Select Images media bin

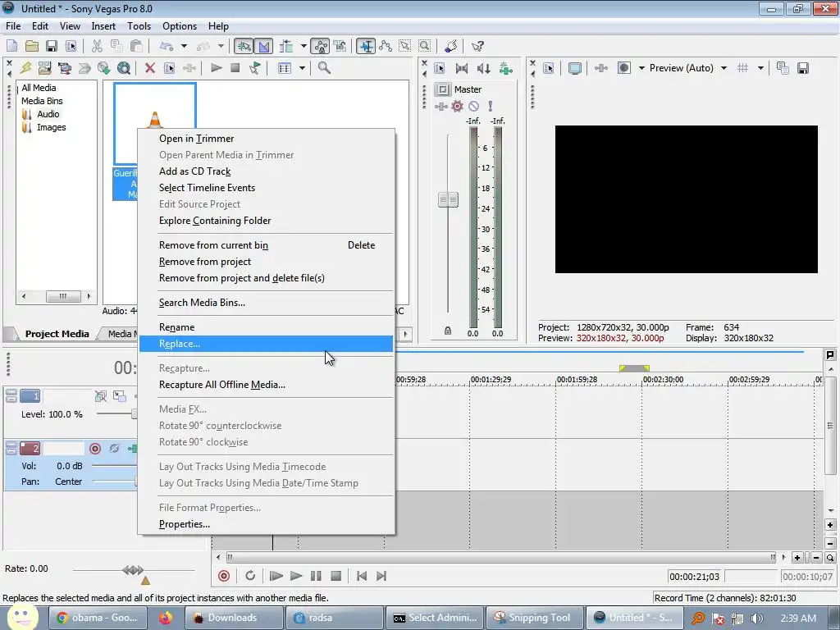[52, 127]
